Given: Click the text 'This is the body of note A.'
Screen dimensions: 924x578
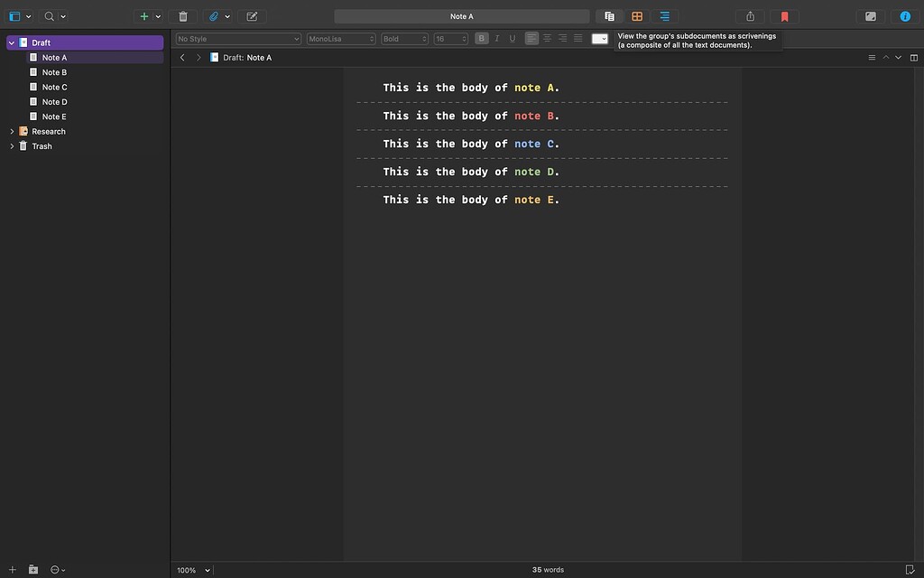Looking at the screenshot, I should tap(471, 88).
